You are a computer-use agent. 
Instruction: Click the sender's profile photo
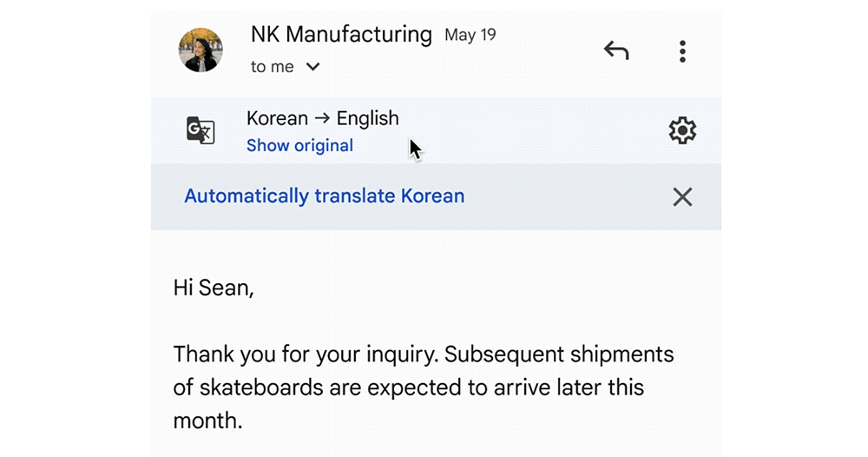pyautogui.click(x=201, y=50)
